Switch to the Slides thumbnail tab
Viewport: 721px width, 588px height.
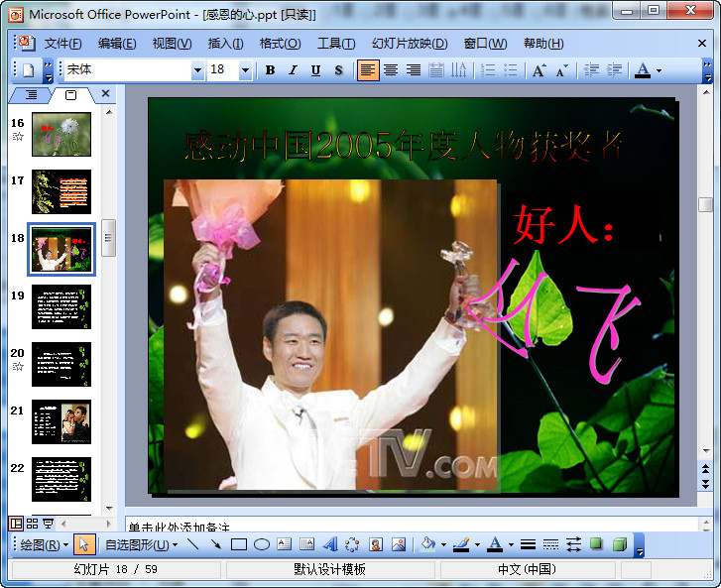(70, 95)
